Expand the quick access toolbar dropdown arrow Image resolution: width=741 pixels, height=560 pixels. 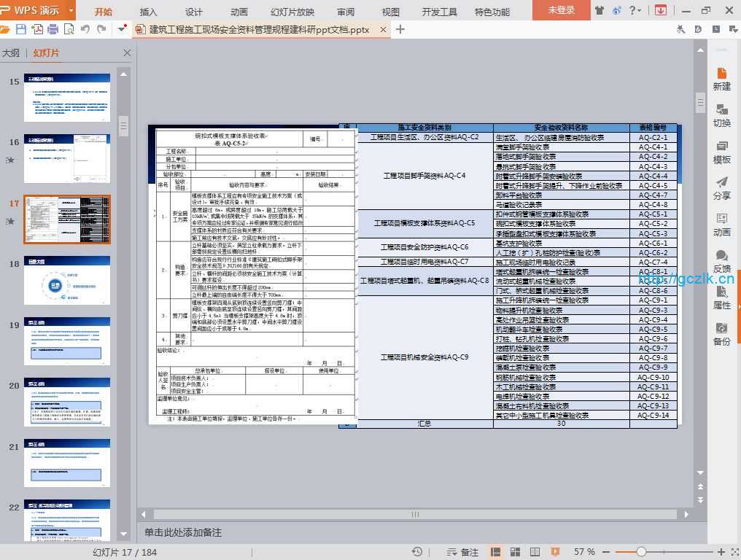(x=120, y=29)
